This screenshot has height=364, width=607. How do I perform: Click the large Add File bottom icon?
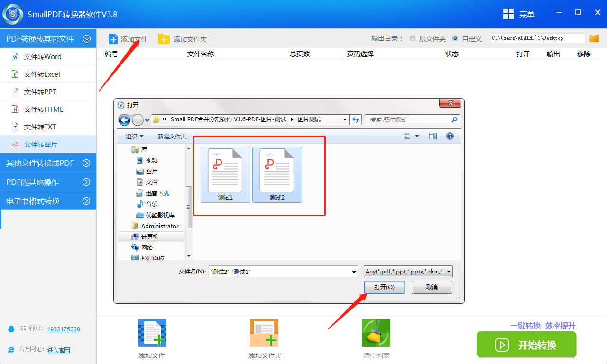tap(152, 333)
